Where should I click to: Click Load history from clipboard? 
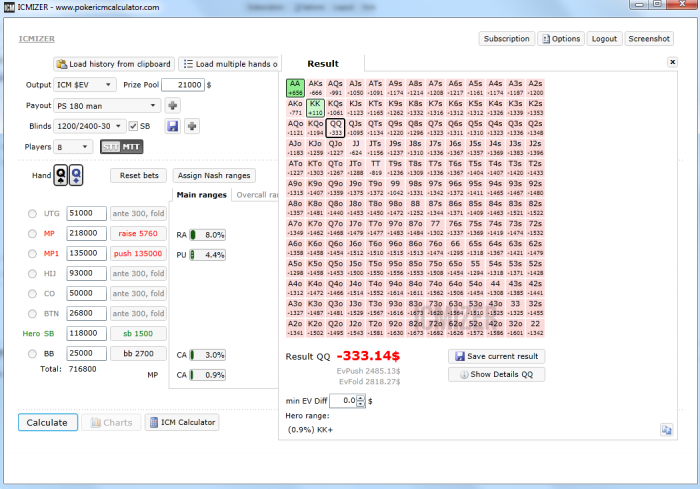pyautogui.click(x=114, y=64)
